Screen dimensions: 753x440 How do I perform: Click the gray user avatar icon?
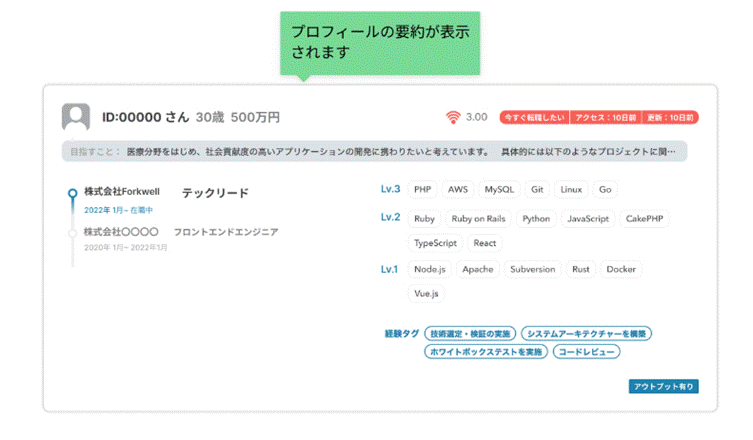pyautogui.click(x=76, y=117)
